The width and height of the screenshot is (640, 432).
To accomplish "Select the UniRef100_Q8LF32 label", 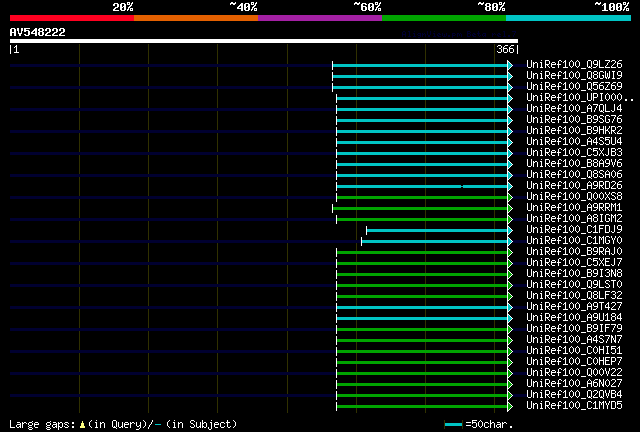I will tap(574, 296).
